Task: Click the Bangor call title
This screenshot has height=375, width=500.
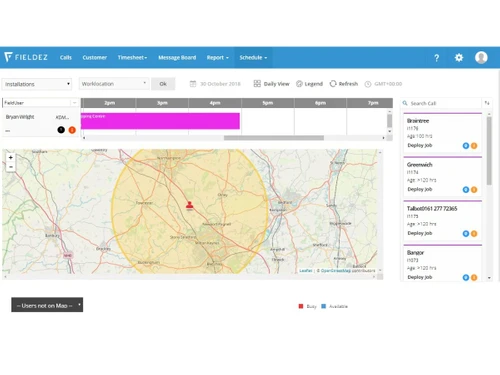Action: (415, 253)
